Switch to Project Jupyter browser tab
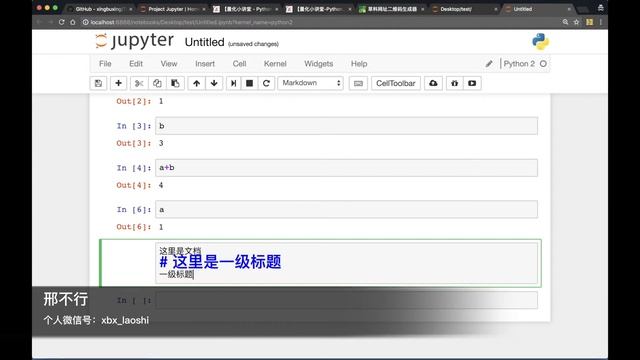Screen dimensions: 640x360 point(173,9)
